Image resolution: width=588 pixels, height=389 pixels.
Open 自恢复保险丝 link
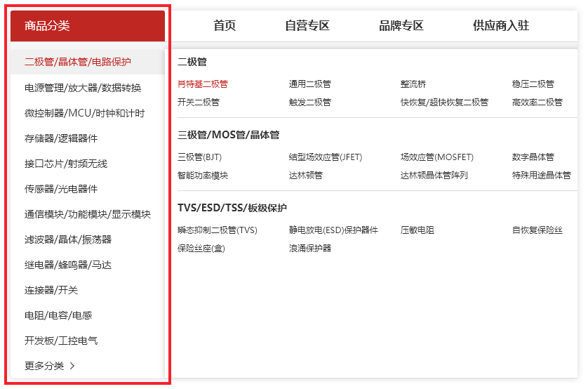tap(537, 230)
